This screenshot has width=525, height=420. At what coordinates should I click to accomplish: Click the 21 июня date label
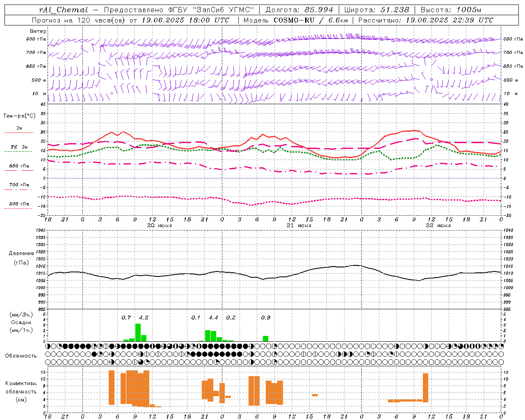tap(299, 226)
